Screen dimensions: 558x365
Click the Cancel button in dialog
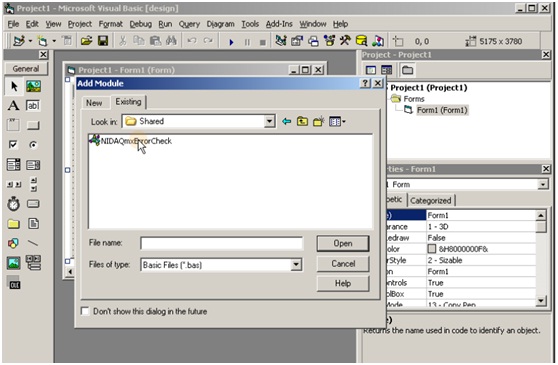(343, 264)
